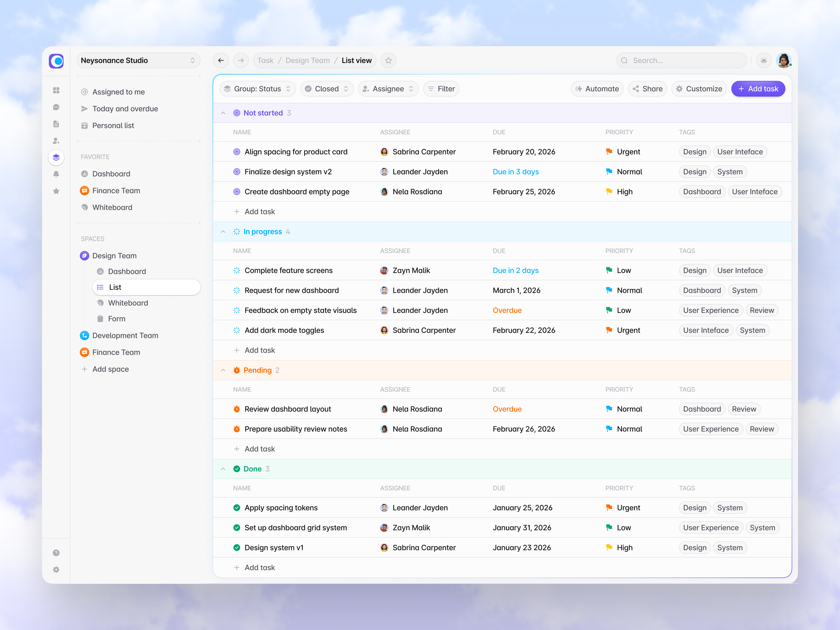
Task: Open the help question mark icon
Action: [x=56, y=553]
